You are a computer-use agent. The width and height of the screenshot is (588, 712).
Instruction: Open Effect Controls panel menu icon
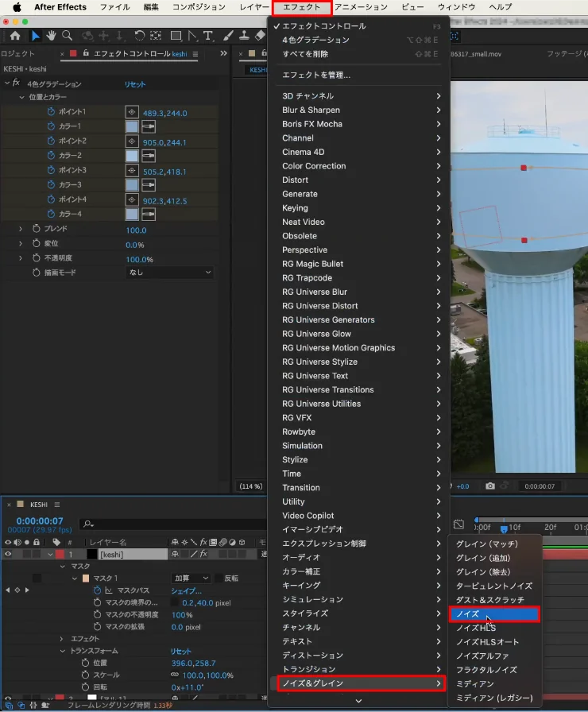click(x=195, y=54)
